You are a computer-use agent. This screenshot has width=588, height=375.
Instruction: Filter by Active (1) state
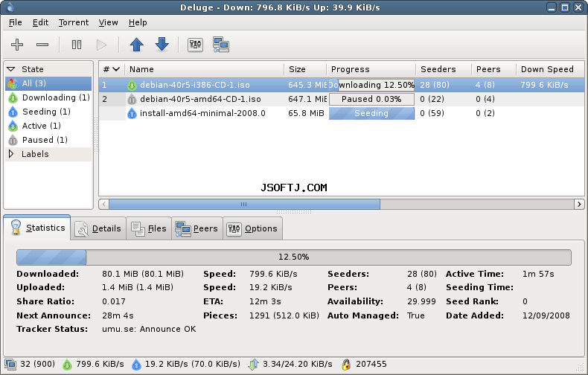pyautogui.click(x=48, y=126)
